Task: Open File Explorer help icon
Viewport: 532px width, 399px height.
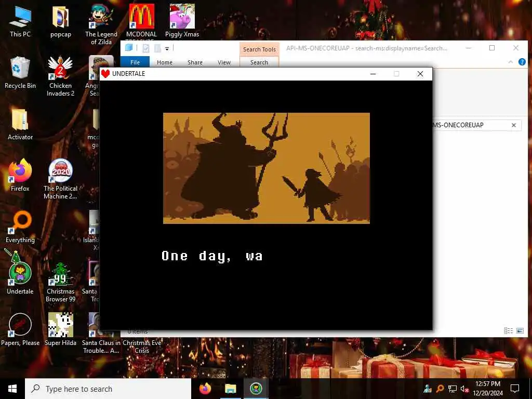Action: 522,62
